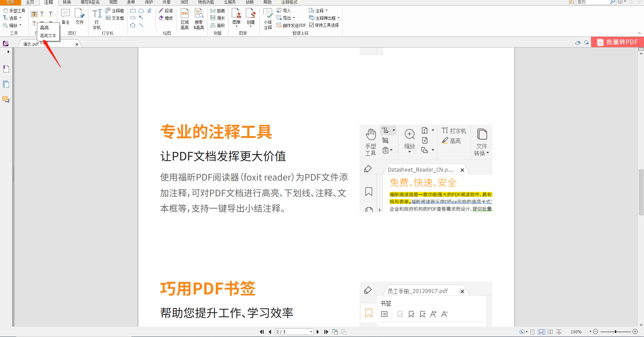Choose 高亮文本 from the open menu
The width and height of the screenshot is (644, 337).
point(48,35)
